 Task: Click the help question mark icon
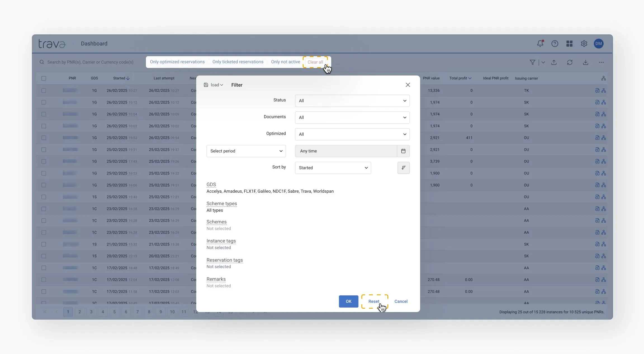pos(555,44)
